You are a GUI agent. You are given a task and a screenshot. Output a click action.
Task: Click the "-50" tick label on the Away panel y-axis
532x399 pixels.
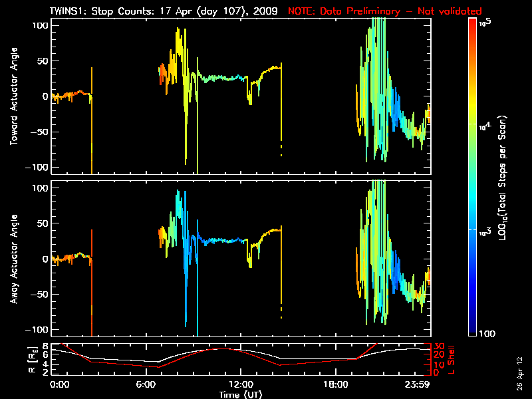[x=40, y=294]
